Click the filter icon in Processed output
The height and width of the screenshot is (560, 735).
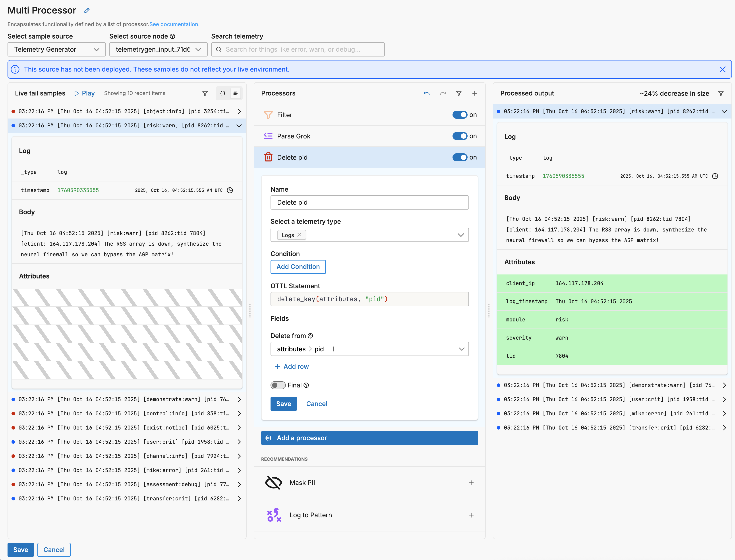[721, 94]
